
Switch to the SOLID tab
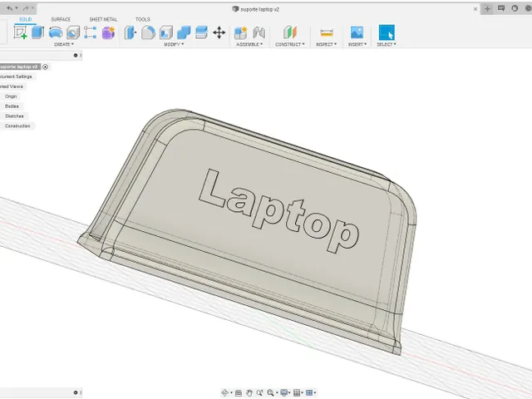[x=26, y=19]
